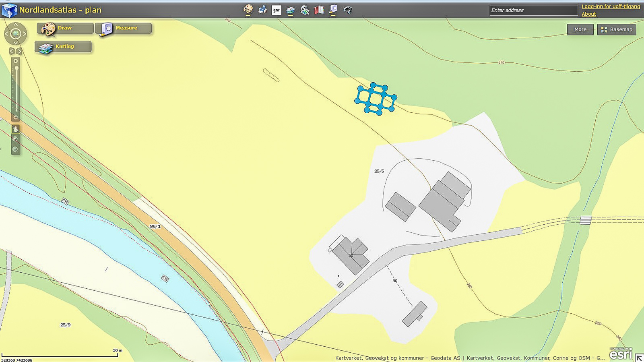644x362 pixels.
Task: Open the Draw panel
Action: (x=65, y=28)
